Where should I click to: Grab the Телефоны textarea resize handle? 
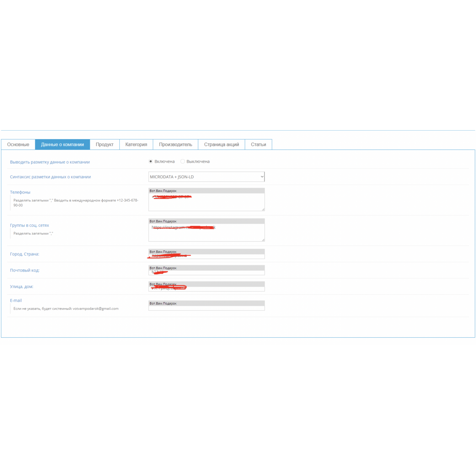coord(263,209)
